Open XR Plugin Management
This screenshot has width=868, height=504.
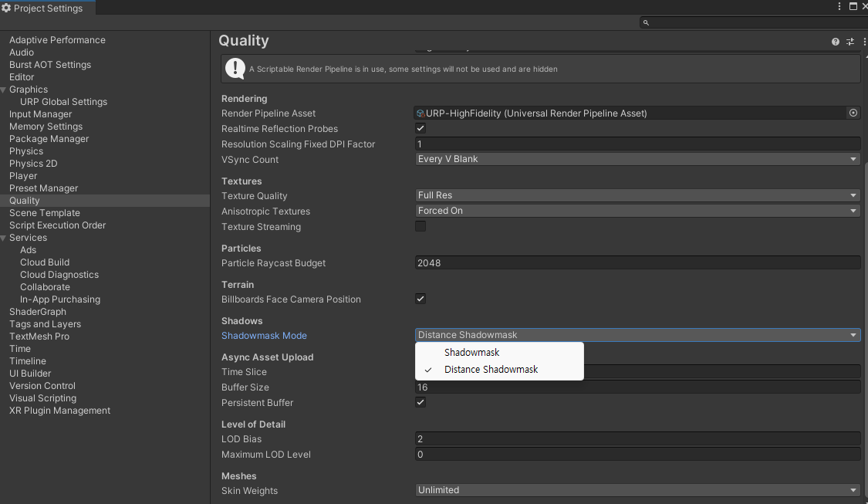pyautogui.click(x=59, y=411)
